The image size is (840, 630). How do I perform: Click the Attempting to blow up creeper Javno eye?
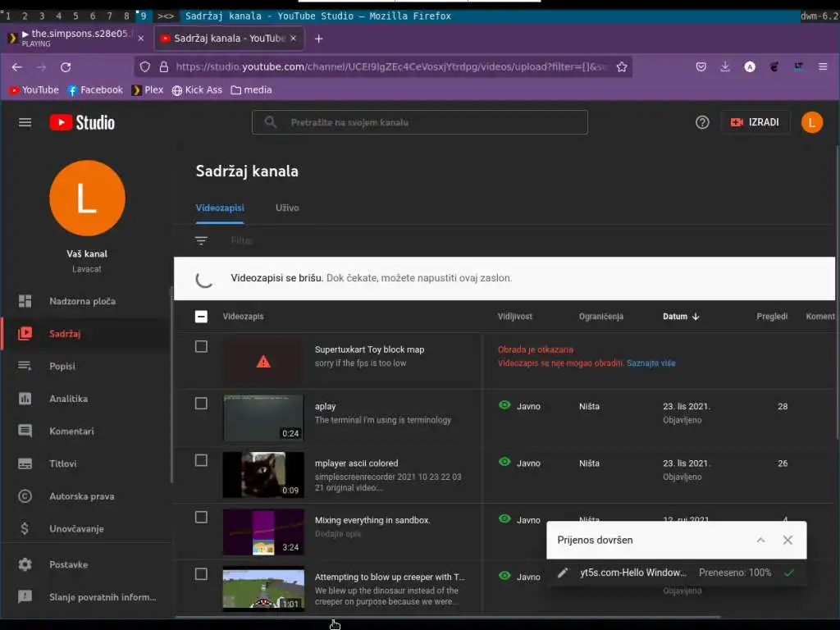(x=504, y=575)
